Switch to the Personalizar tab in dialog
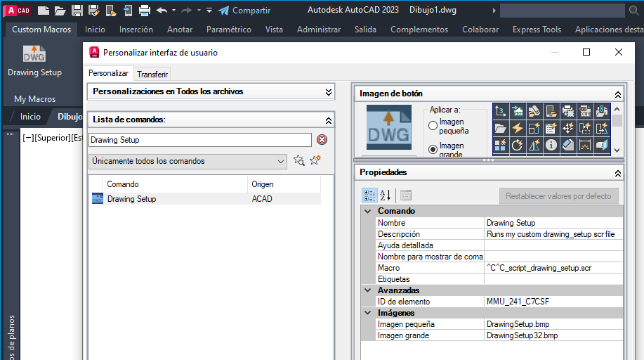644x360 pixels. pos(108,73)
